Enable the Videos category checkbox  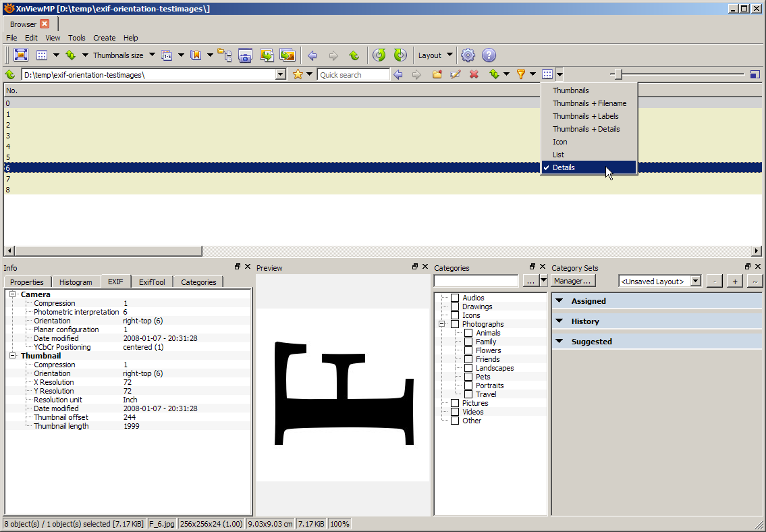455,412
